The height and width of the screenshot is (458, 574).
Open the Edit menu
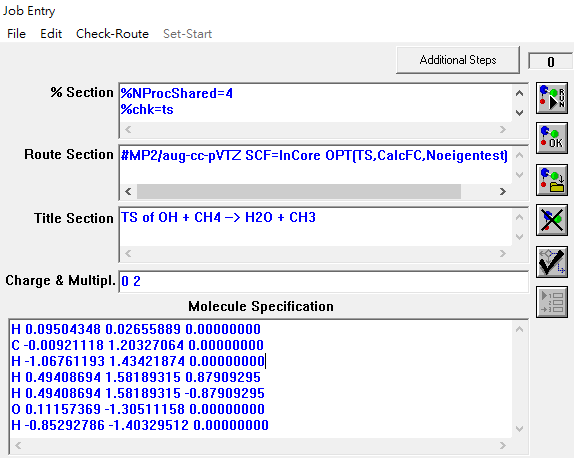(51, 34)
